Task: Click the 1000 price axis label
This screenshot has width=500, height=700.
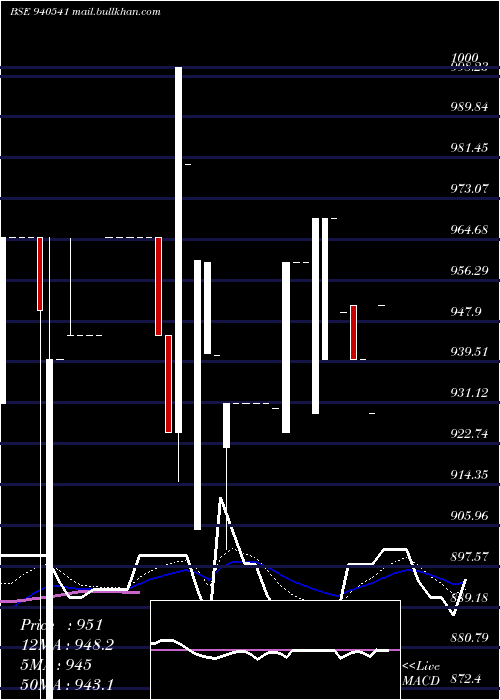Action: pos(464,58)
